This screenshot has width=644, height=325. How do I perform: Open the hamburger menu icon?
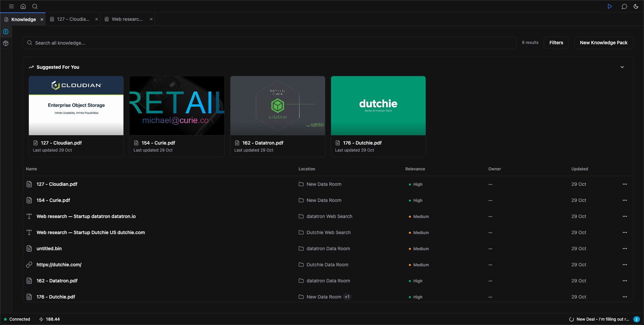pyautogui.click(x=11, y=6)
